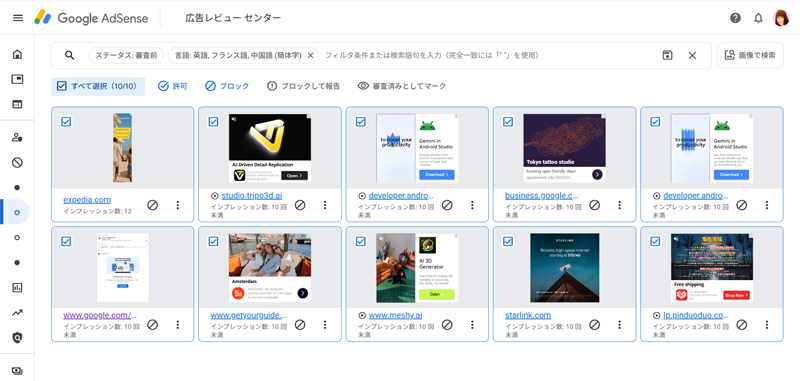Open the Reports bar chart sidebar icon
The height and width of the screenshot is (381, 800).
coord(17,288)
